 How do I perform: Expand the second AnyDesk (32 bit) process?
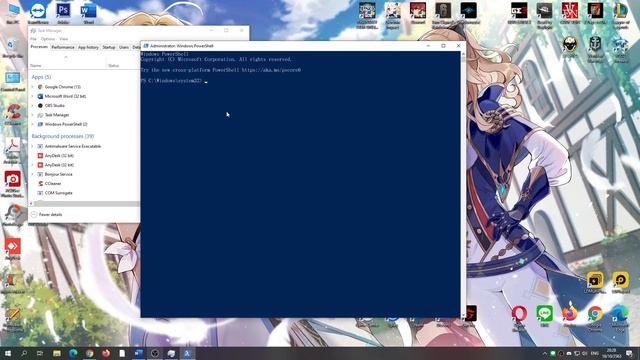(33, 165)
